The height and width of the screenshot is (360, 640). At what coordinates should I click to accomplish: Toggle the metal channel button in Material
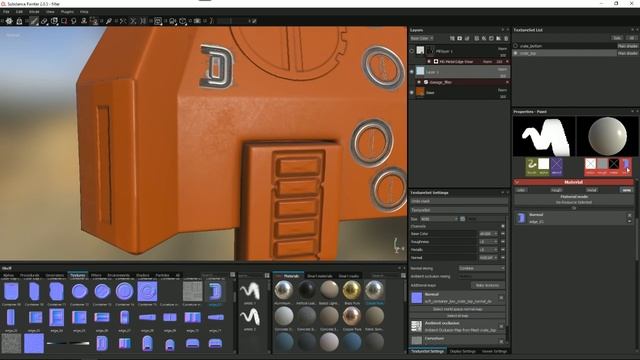(592, 190)
